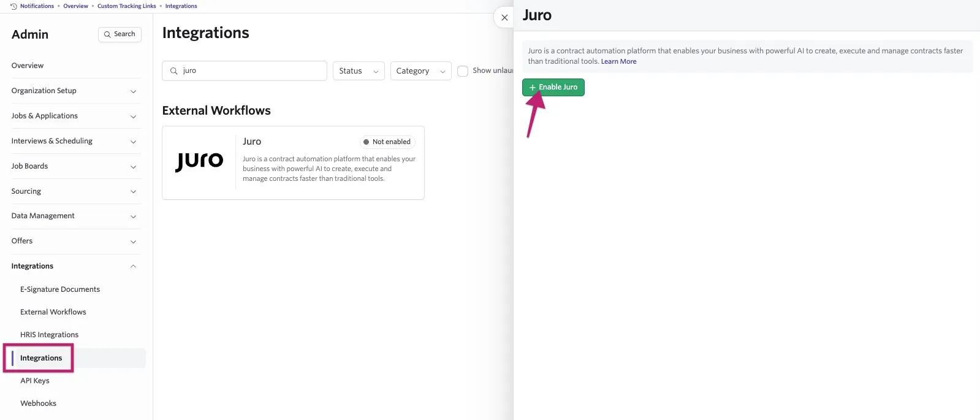Open the Integrations breadcrumb link
The height and width of the screenshot is (420, 980).
point(181,6)
